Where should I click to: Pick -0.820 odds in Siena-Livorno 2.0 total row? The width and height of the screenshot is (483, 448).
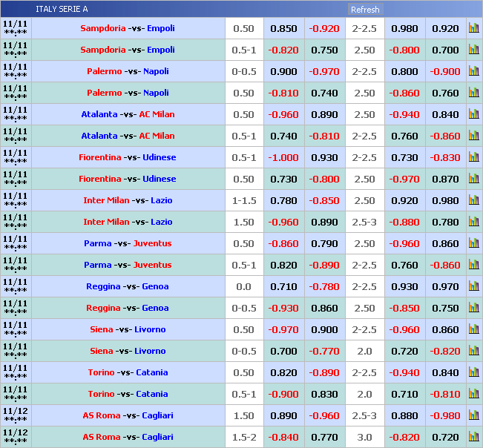pos(445,352)
